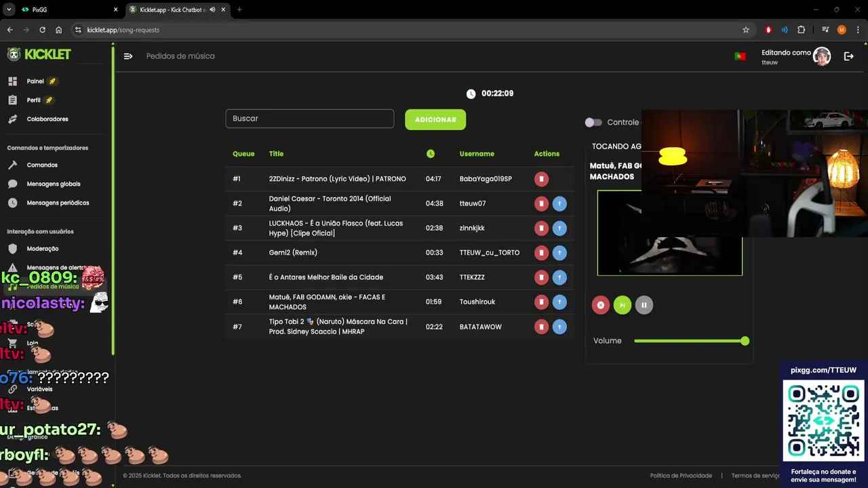Select the BATATAWOW username cell
The image size is (868, 488).
pyautogui.click(x=481, y=327)
